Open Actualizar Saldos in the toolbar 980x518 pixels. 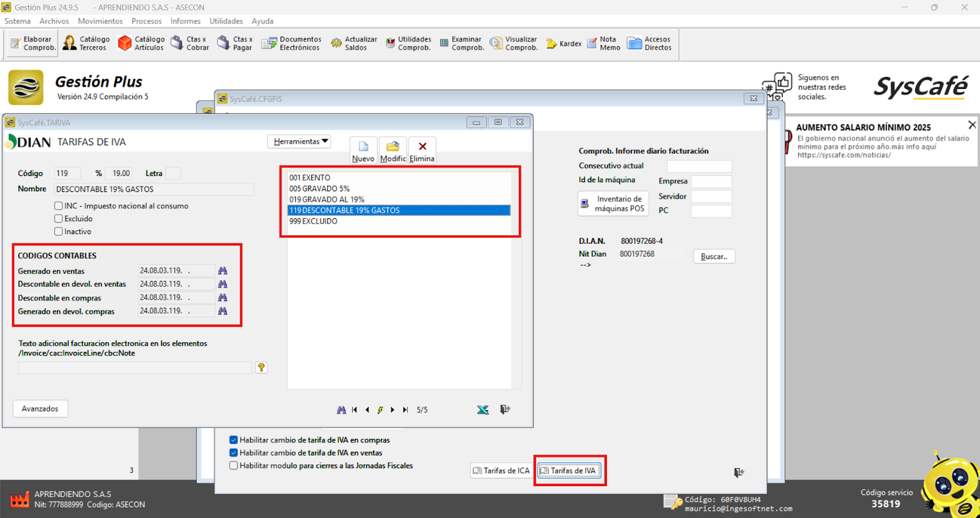click(354, 44)
